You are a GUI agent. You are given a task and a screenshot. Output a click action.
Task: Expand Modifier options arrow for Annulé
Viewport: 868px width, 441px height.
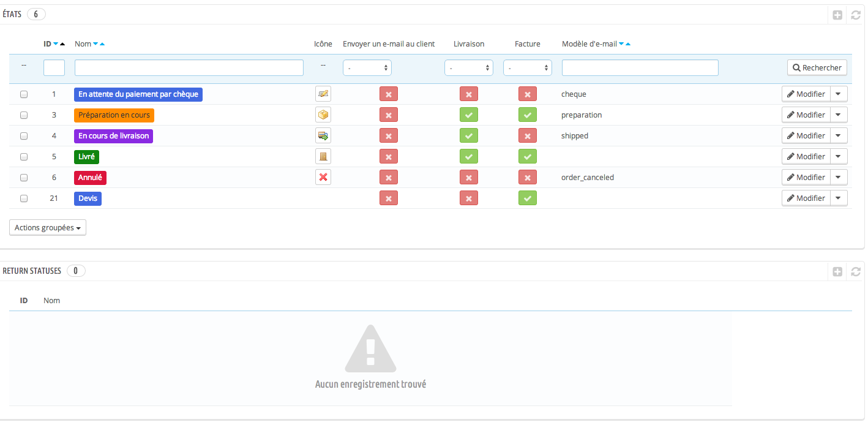(839, 178)
